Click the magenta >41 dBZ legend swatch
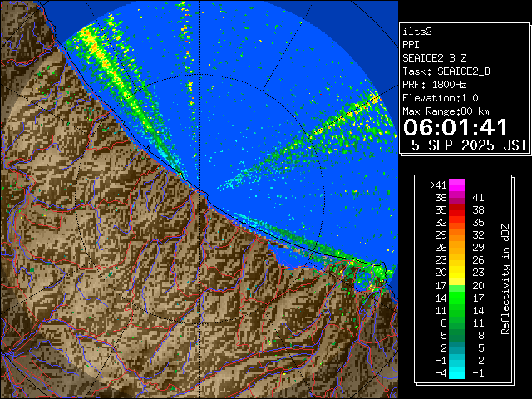 pyautogui.click(x=456, y=186)
